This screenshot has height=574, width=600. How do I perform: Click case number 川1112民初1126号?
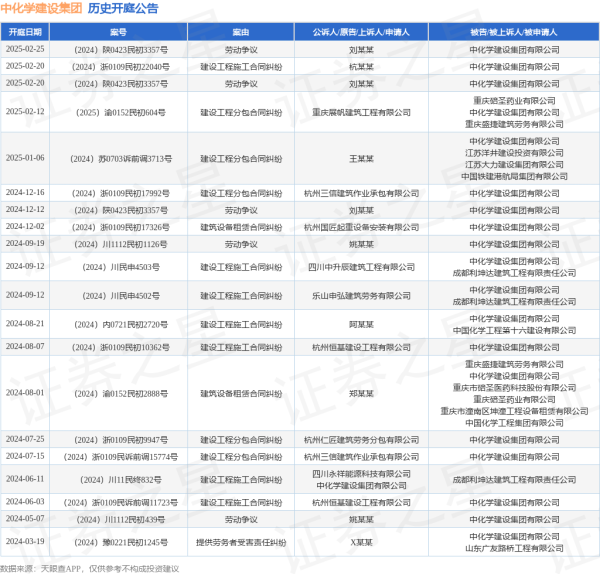pos(121,244)
